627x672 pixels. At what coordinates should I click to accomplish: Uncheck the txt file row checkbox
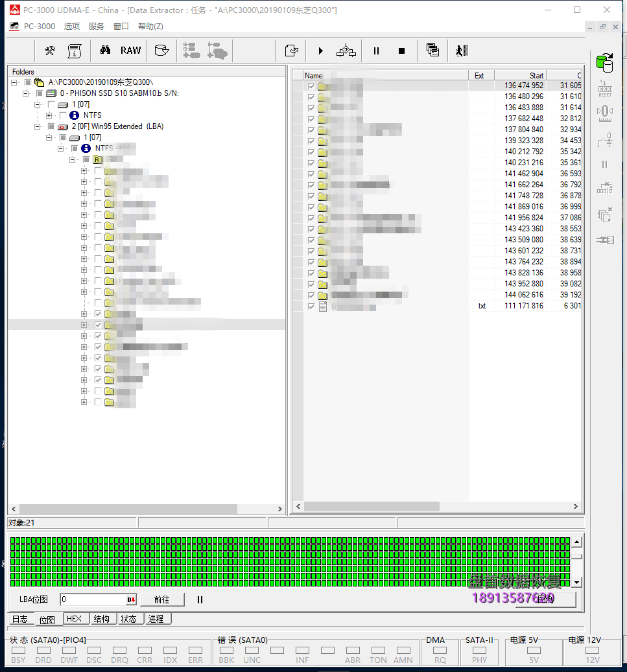(311, 307)
